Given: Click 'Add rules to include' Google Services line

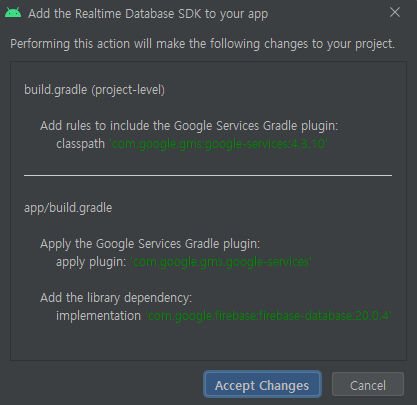Looking at the screenshot, I should pyautogui.click(x=189, y=126).
